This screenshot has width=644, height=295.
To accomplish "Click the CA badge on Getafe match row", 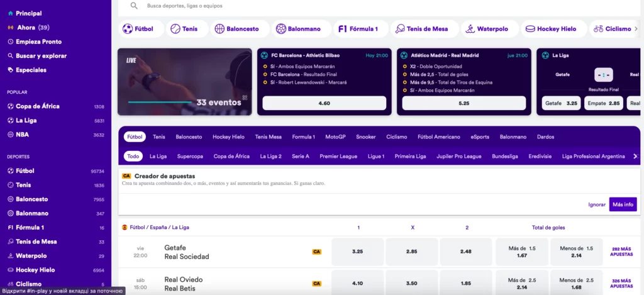I will click(x=317, y=252).
